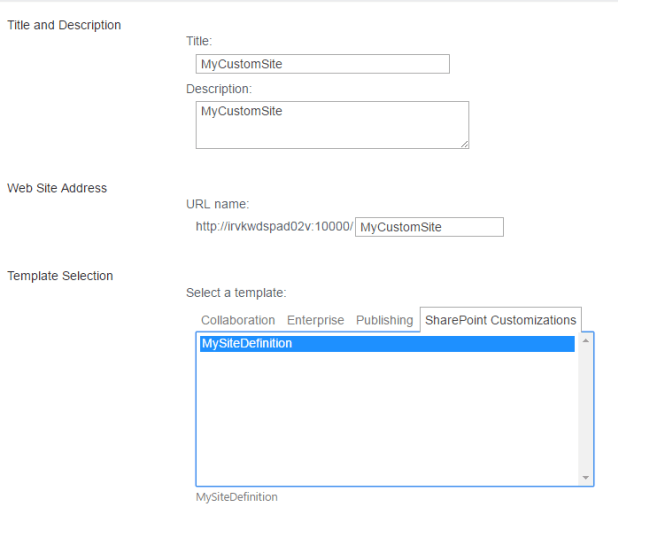Click the SharePoint Customizations tab
The image size is (650, 546).
(500, 320)
